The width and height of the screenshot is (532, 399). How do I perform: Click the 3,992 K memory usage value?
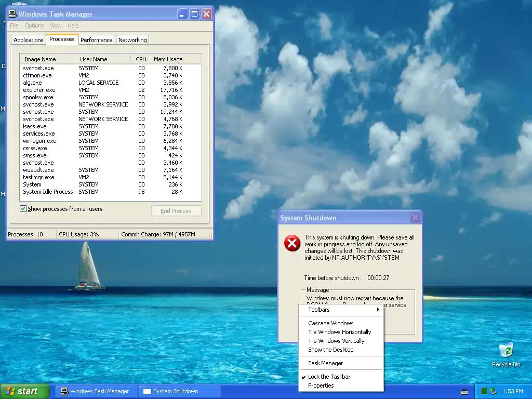pyautogui.click(x=172, y=104)
